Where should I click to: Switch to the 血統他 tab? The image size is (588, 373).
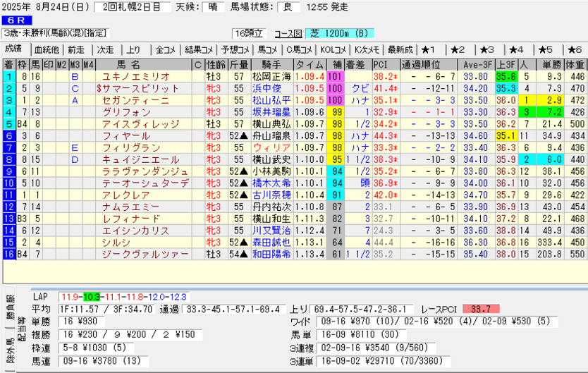click(46, 49)
